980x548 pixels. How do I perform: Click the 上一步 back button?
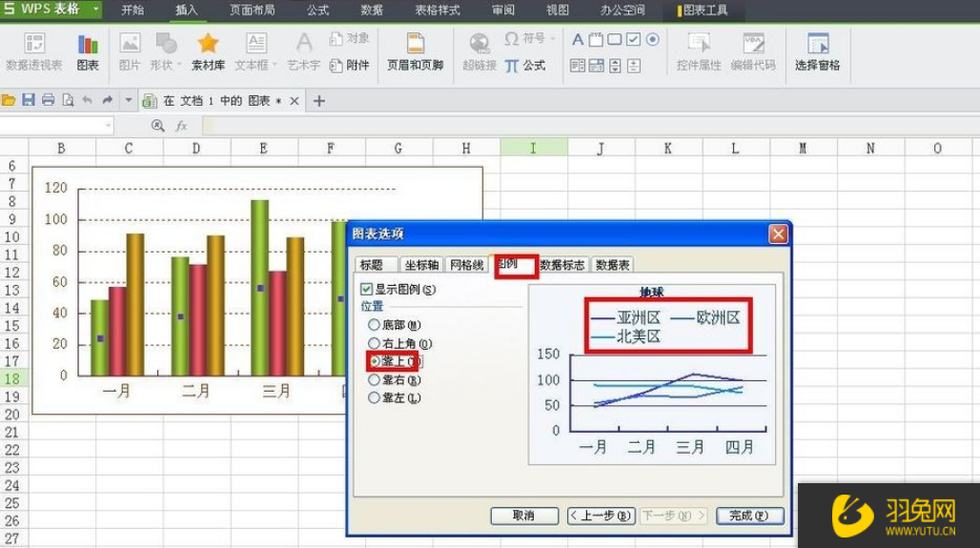[602, 516]
